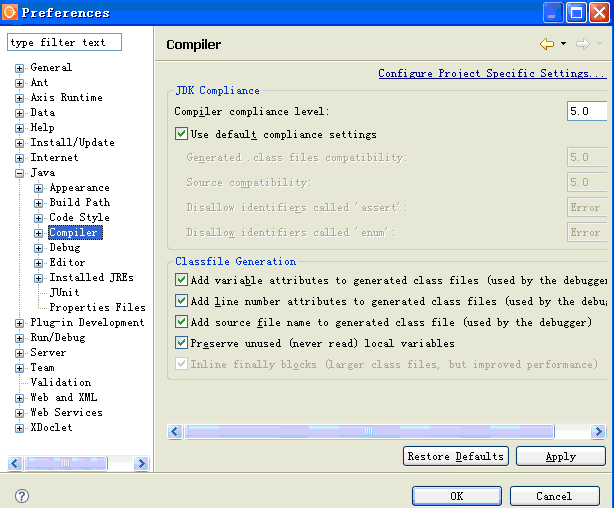The height and width of the screenshot is (510, 614).
Task: Expand the Team node
Action: click(19, 368)
